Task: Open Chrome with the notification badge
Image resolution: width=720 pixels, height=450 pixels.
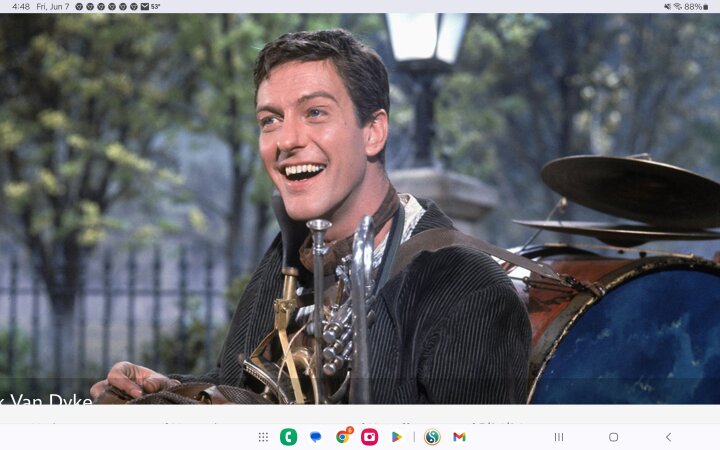Action: (x=342, y=436)
